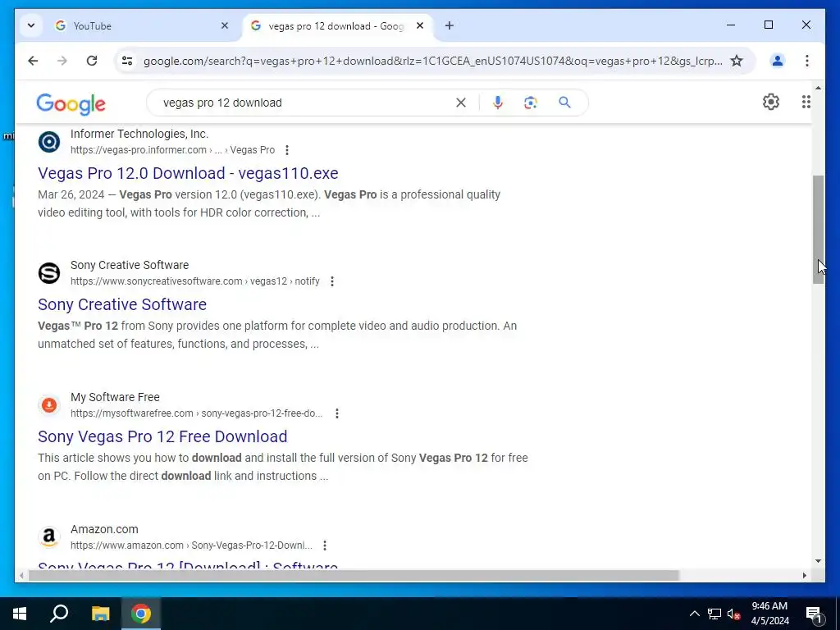Open Chrome's three-dot menu
Image resolution: width=840 pixels, height=630 pixels.
807,61
